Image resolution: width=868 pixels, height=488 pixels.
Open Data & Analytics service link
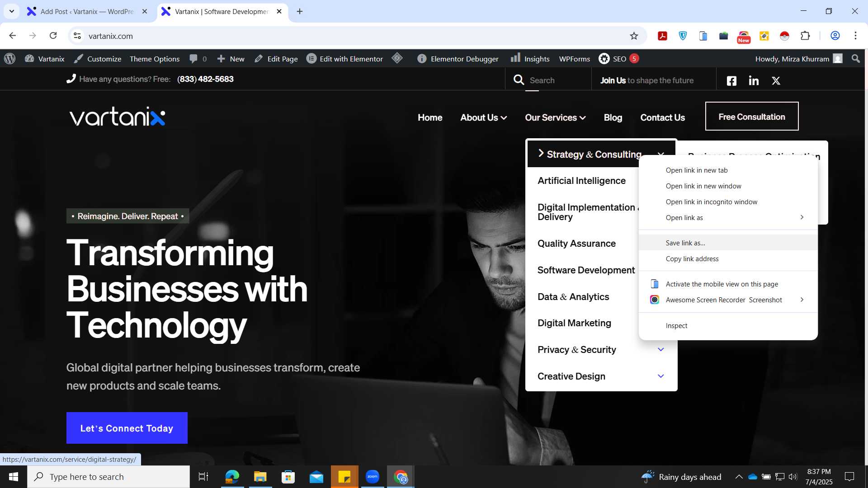tap(573, 297)
